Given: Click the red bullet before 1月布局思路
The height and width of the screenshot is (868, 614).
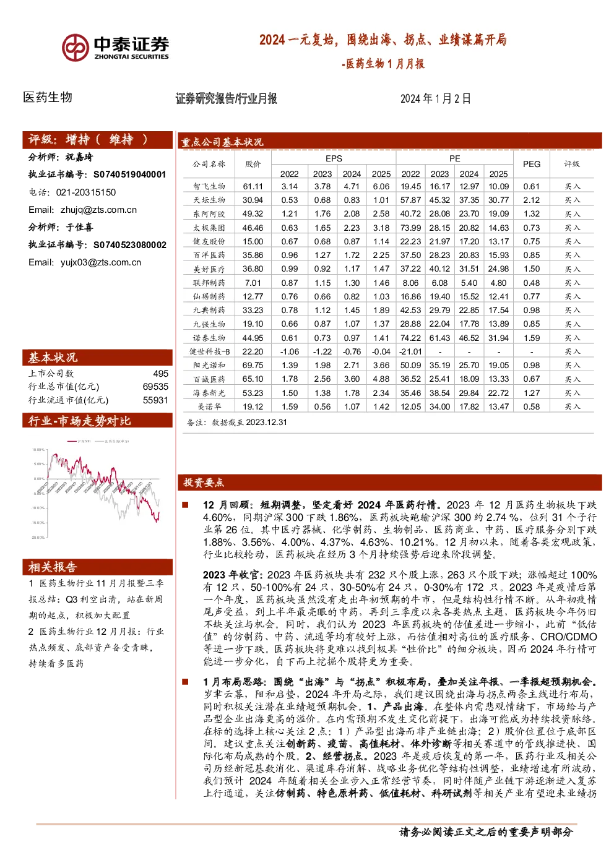Looking at the screenshot, I should 184,681.
